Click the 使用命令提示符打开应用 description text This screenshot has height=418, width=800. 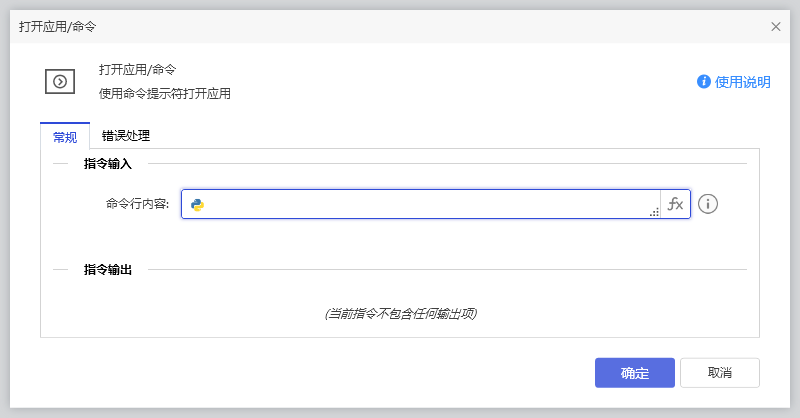165,94
